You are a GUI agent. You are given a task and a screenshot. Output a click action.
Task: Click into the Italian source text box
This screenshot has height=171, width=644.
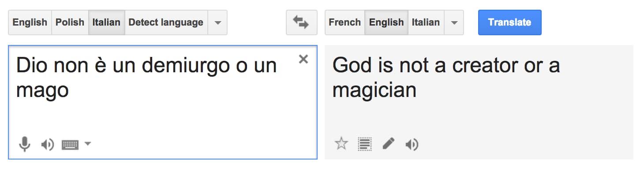pos(162,102)
